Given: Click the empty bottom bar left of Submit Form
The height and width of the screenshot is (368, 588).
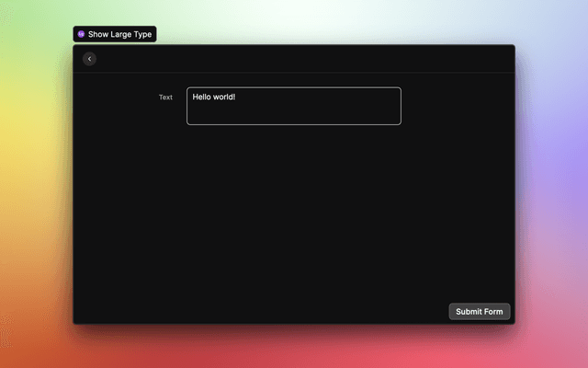Looking at the screenshot, I should click(x=257, y=312).
